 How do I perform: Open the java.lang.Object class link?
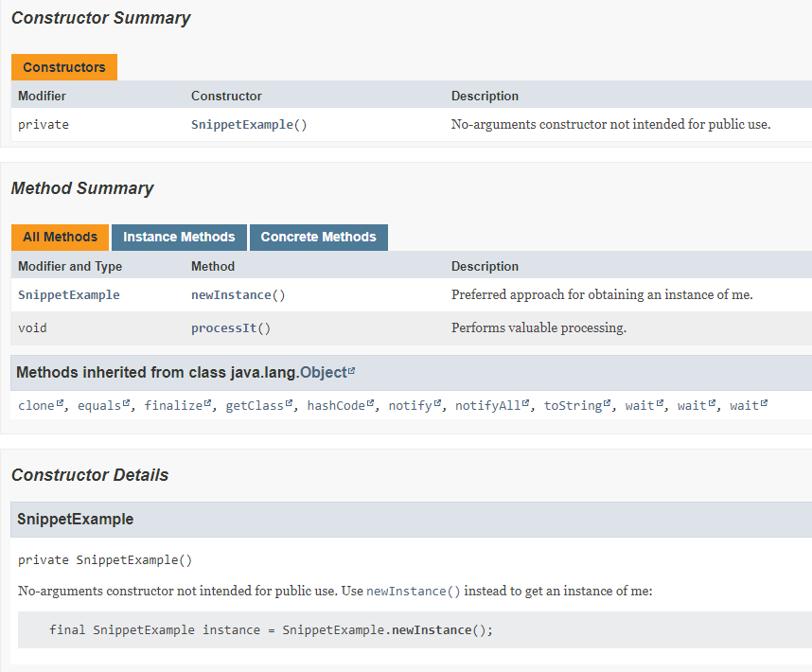point(323,373)
